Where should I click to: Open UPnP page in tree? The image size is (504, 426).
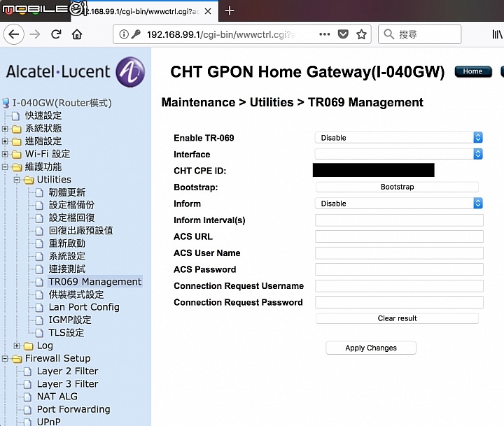tap(48, 422)
